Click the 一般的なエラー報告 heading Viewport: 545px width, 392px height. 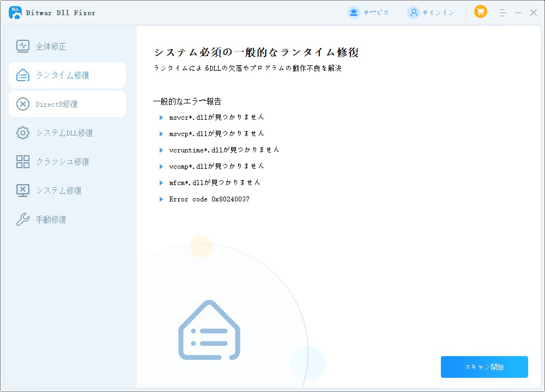pyautogui.click(x=187, y=101)
